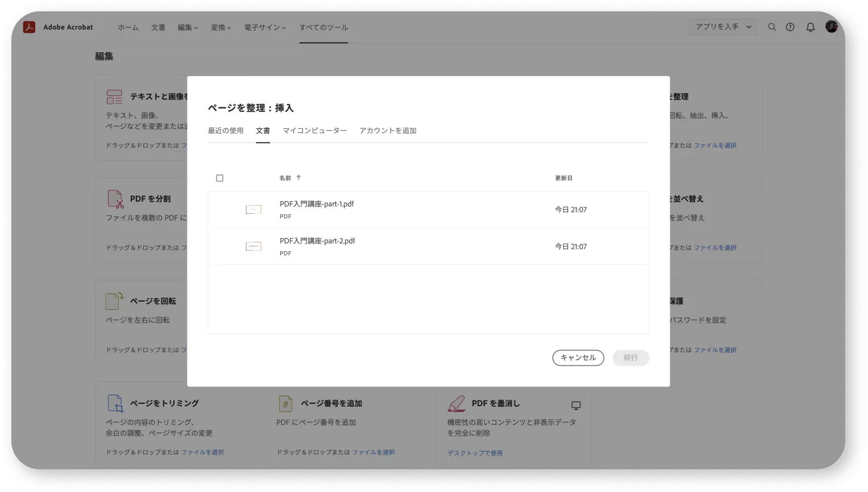Screen dimensions: 868x492
Task: Click ファイルを選択 link on 並べ替え card
Action: coord(715,248)
